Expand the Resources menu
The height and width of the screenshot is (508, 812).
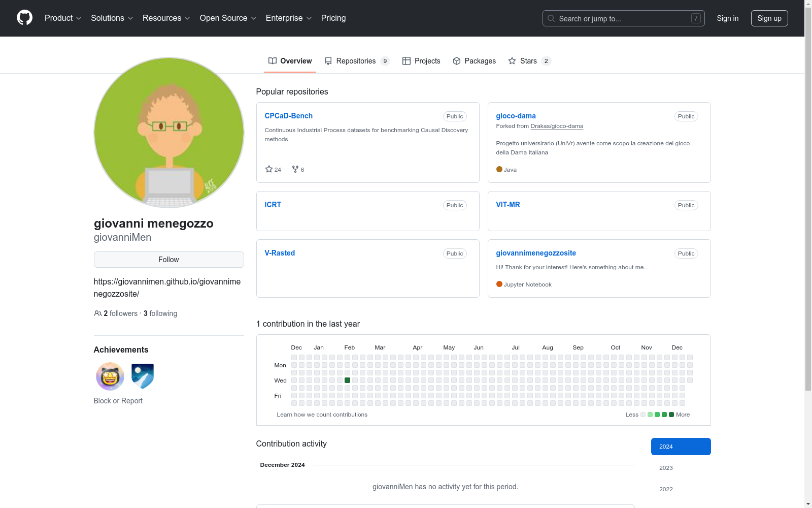click(166, 18)
